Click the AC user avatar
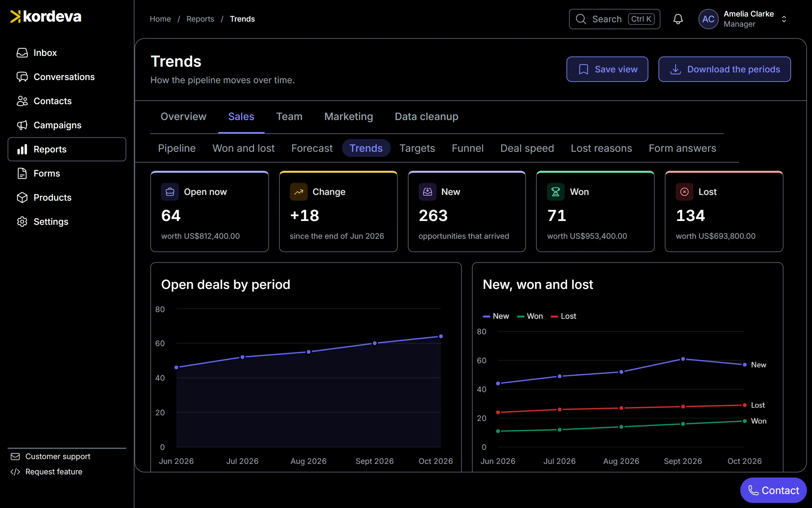812x508 pixels. coord(708,19)
